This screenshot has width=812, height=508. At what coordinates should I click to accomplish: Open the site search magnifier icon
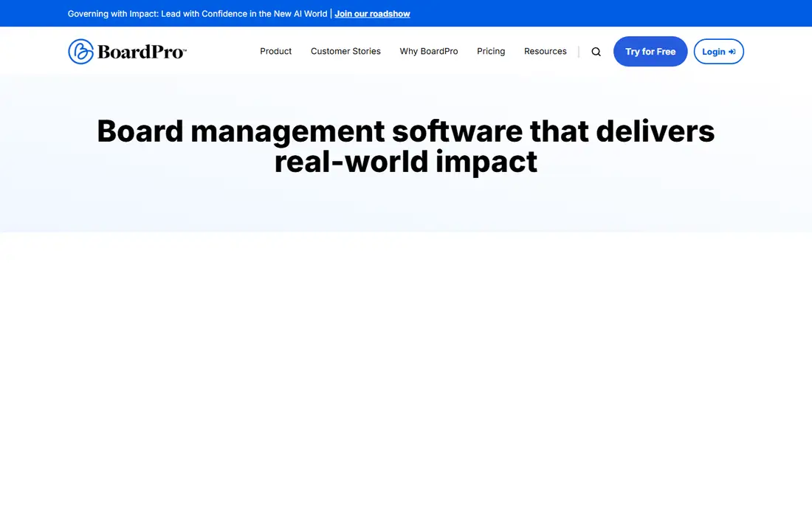click(596, 52)
